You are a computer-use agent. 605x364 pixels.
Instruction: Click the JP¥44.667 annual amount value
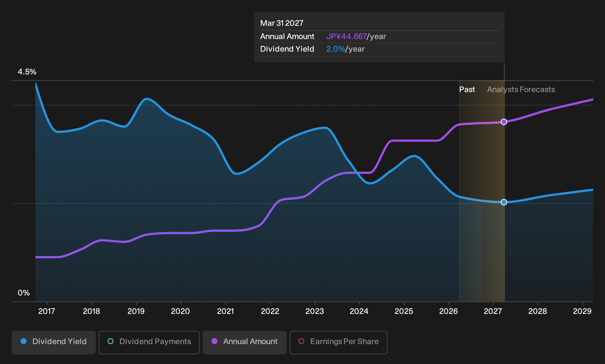tap(346, 36)
